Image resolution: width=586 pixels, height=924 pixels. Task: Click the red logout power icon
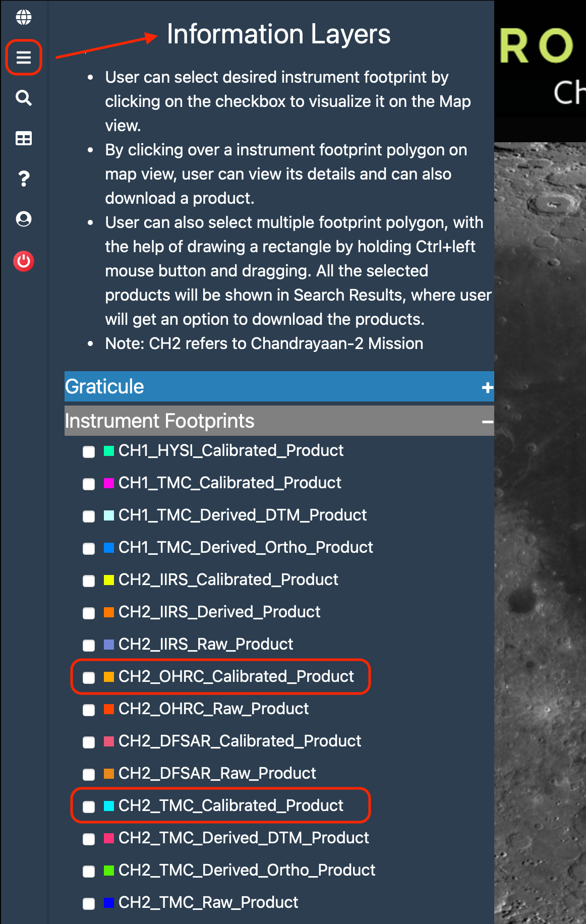click(x=23, y=261)
